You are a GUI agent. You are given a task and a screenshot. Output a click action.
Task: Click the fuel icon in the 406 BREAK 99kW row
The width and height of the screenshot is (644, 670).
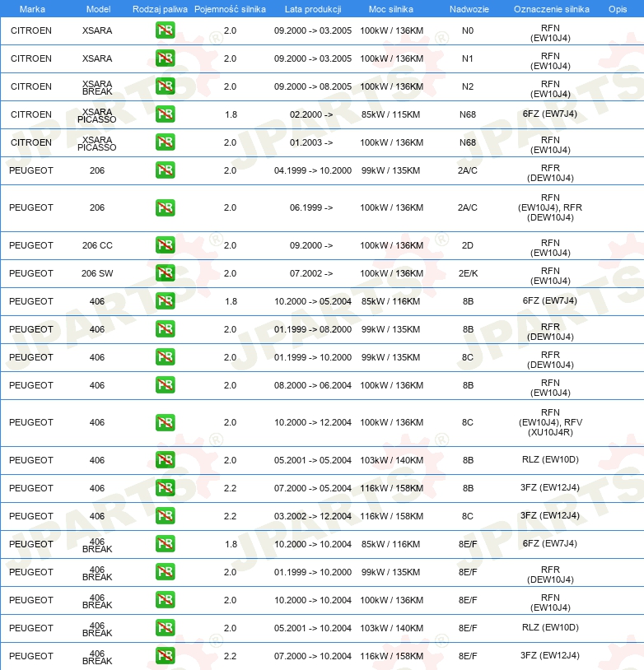pyautogui.click(x=165, y=572)
